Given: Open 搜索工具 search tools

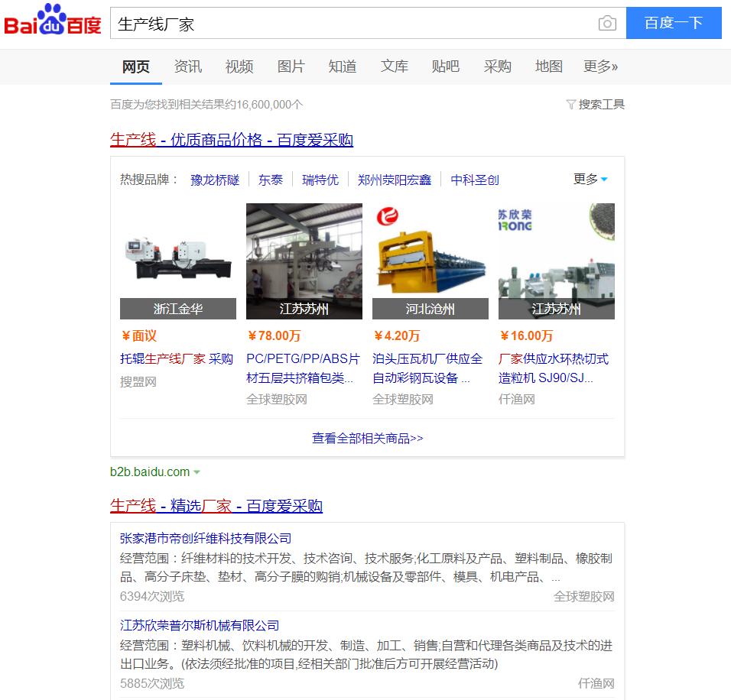Looking at the screenshot, I should pos(601,105).
